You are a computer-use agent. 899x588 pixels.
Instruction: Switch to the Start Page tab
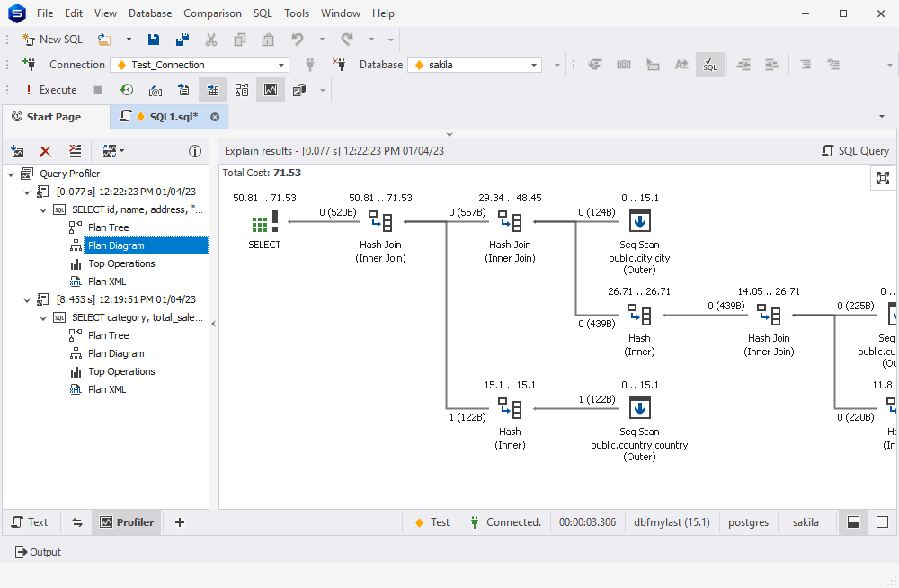(57, 116)
